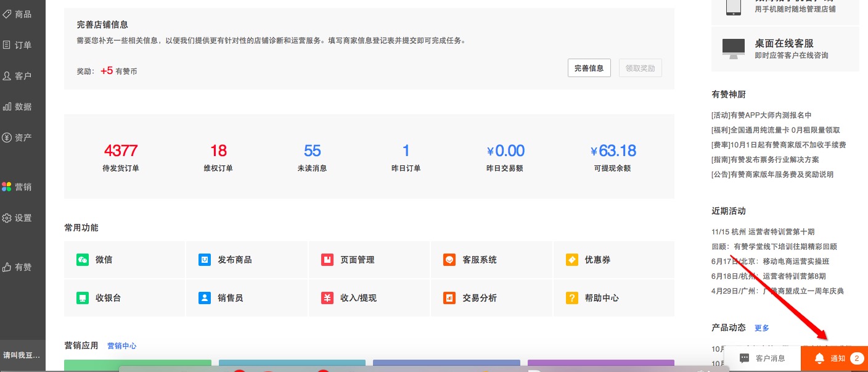Open the 收入/提现 shortcut
The image size is (868, 372).
[369, 298]
